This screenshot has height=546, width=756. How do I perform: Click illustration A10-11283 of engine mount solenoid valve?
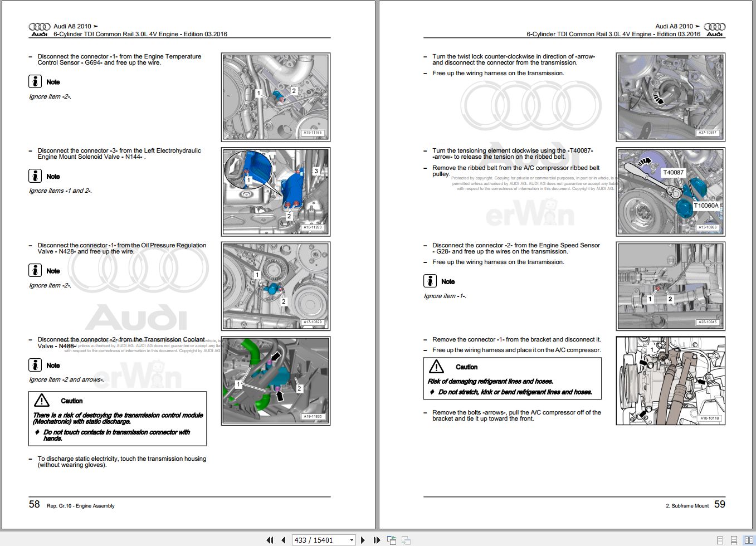pos(276,192)
